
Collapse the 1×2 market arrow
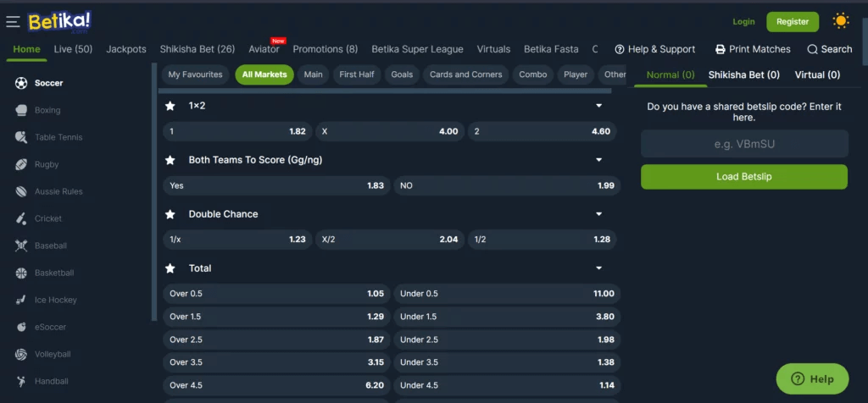click(x=598, y=106)
